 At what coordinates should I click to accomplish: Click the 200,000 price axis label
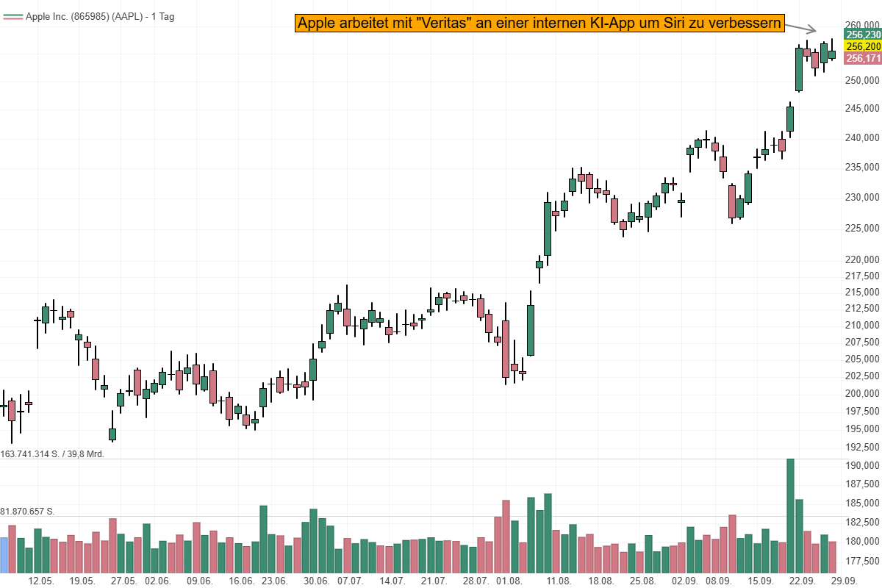pyautogui.click(x=862, y=394)
